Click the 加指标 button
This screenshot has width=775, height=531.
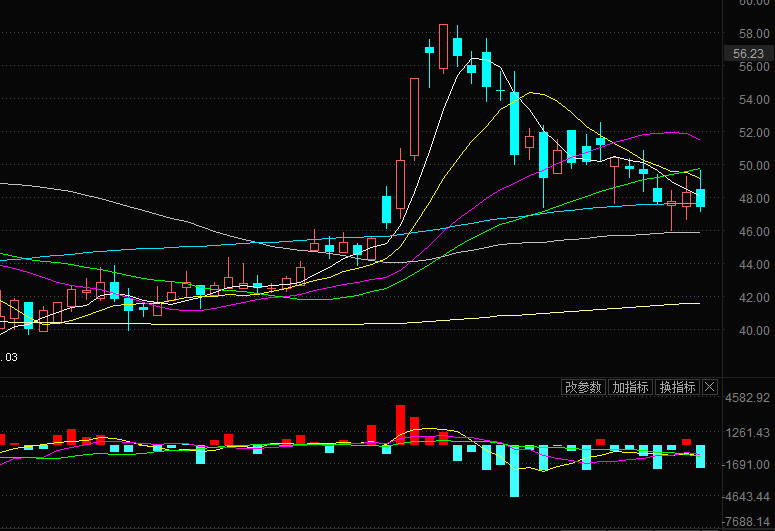coord(631,387)
